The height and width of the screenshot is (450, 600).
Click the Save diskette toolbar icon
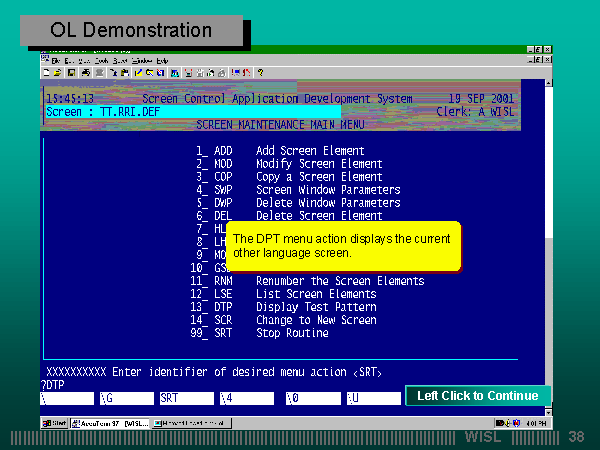tap(71, 73)
